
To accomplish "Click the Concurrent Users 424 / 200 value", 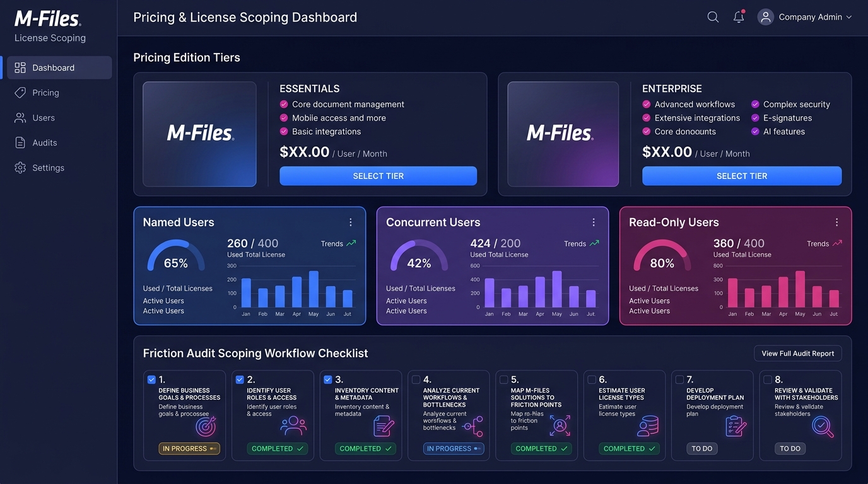I will click(x=495, y=243).
